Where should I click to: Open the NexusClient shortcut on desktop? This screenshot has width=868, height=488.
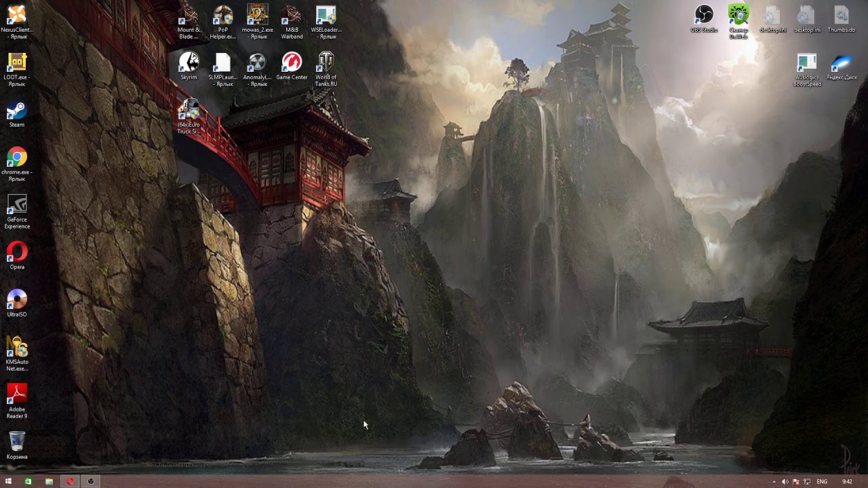tap(17, 22)
